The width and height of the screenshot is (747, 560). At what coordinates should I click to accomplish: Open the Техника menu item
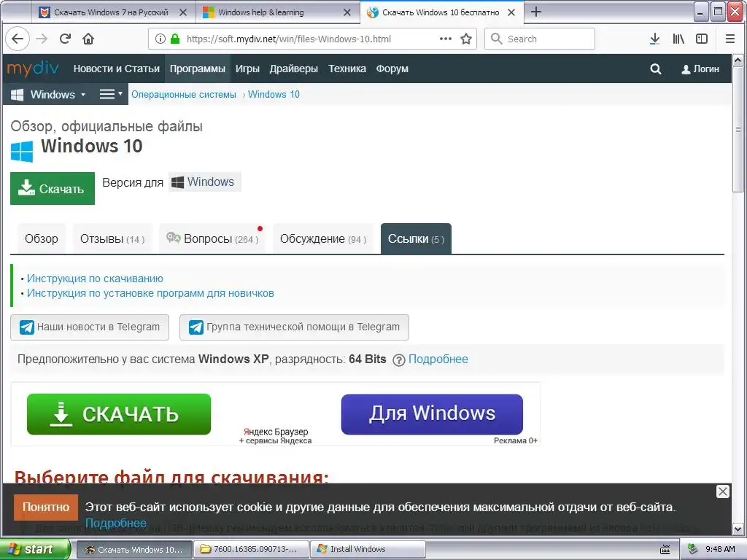(x=347, y=69)
